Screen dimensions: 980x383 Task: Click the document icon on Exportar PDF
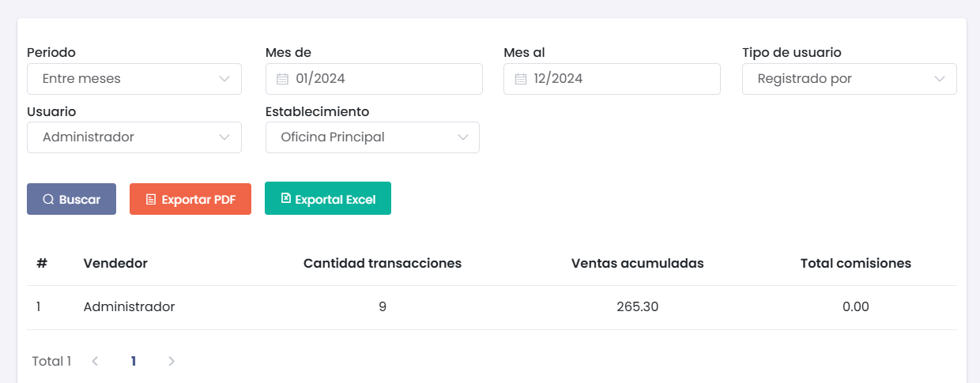(x=151, y=199)
